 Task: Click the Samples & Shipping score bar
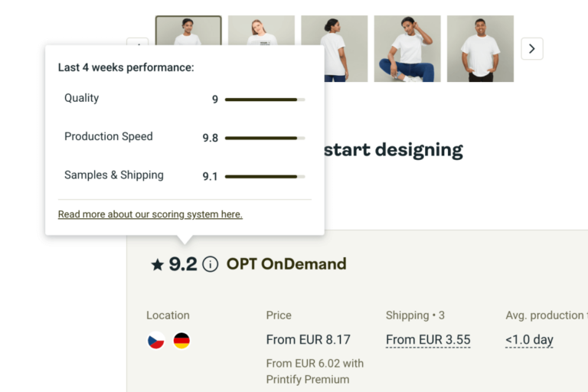(265, 176)
